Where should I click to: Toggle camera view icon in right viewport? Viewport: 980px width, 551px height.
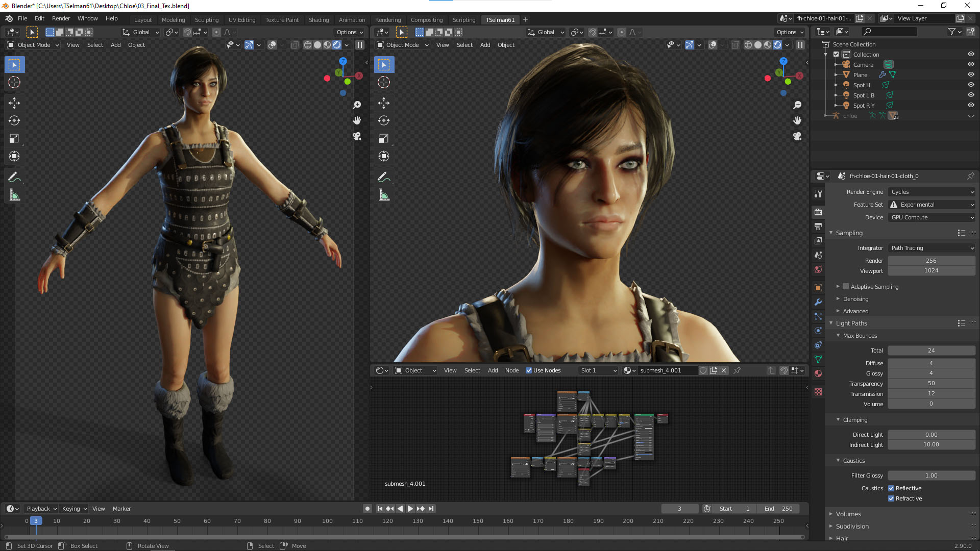[x=797, y=136]
